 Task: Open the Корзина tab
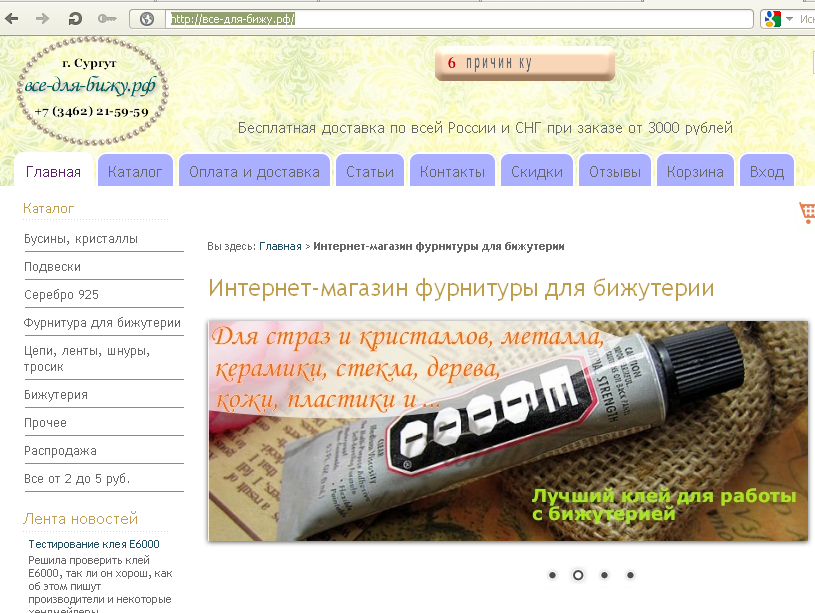tap(695, 171)
